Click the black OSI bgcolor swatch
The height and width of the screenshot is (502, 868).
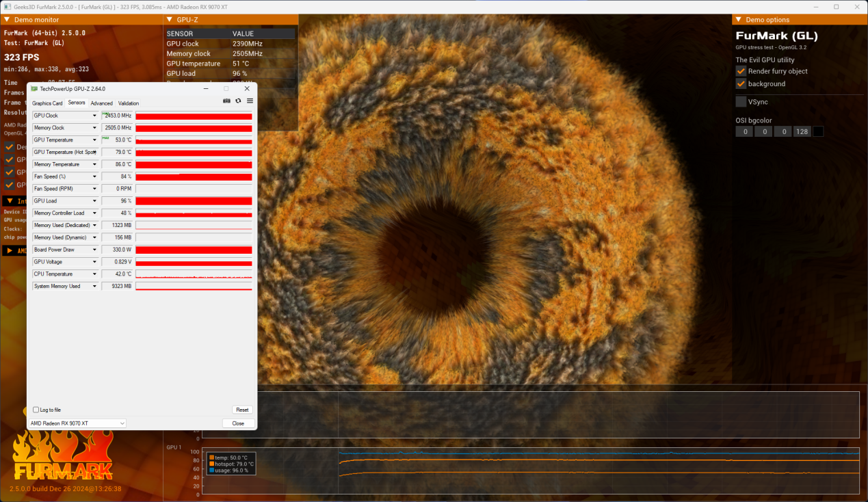click(x=818, y=131)
